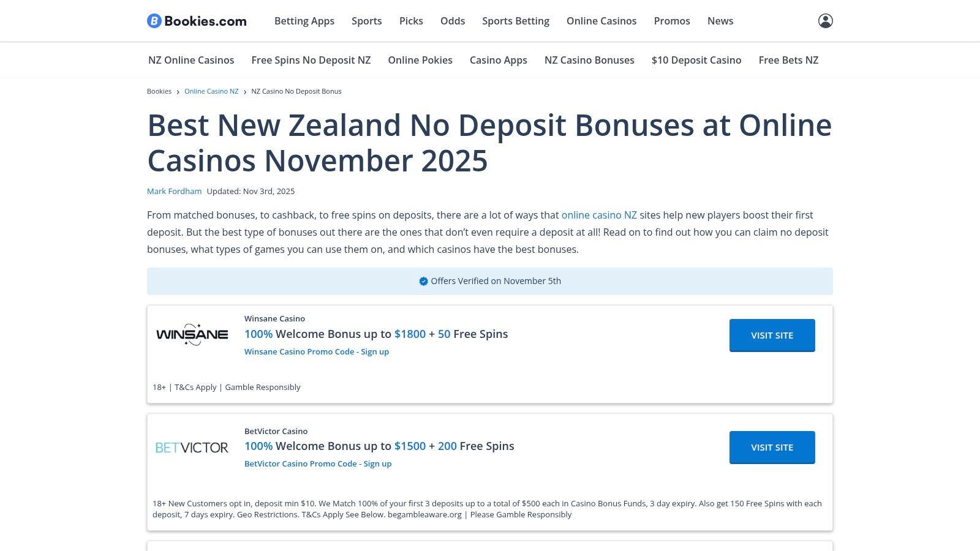Open the Odds section
Image resolution: width=980 pixels, height=551 pixels.
[x=453, y=21]
